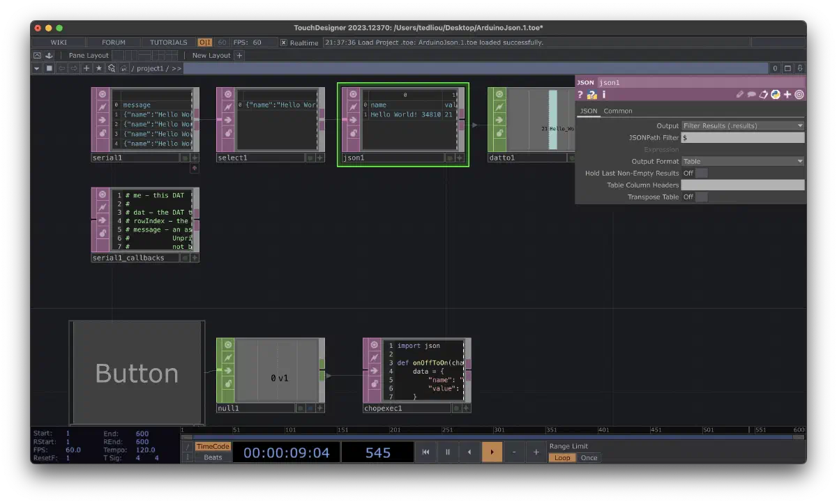Click the Once playback mode button
Screen dimensions: 837x504
click(x=588, y=458)
